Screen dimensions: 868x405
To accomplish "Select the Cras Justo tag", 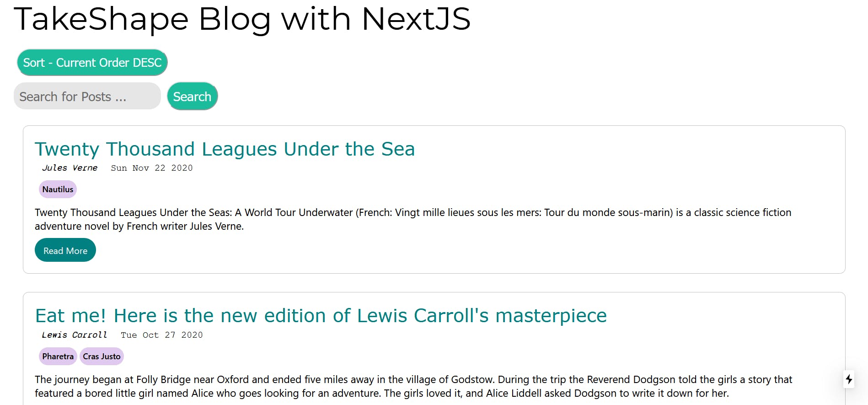I will click(102, 356).
